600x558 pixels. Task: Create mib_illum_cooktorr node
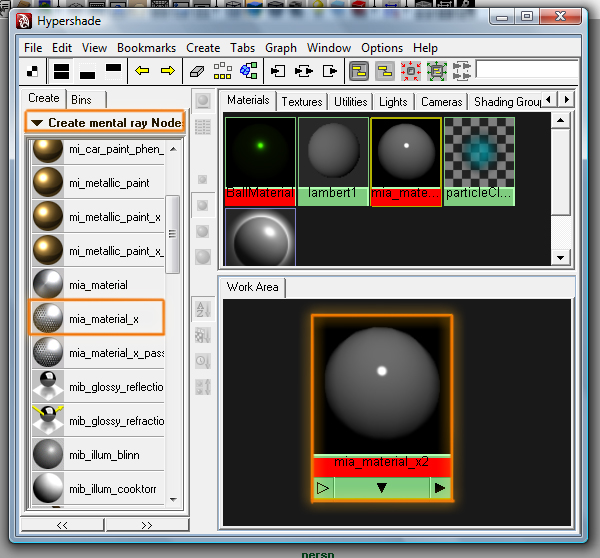pos(98,489)
